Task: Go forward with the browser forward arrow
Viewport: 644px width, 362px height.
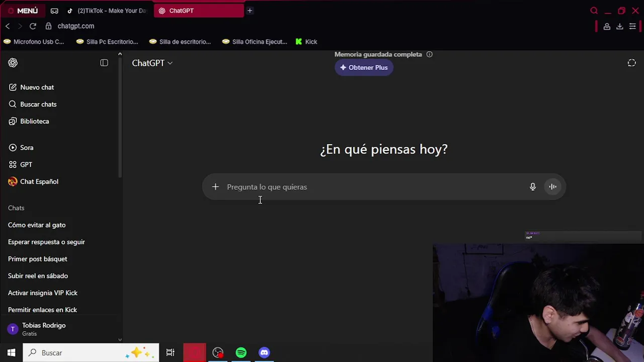Action: pos(20,26)
